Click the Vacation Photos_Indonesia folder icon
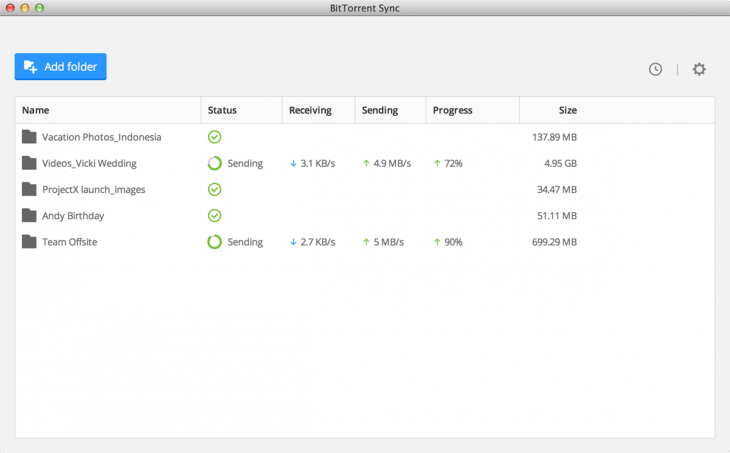The image size is (730, 453). 29,137
